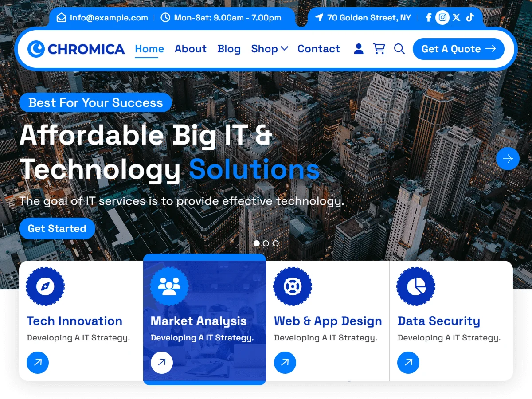Open the TikTok social icon
This screenshot has width=532, height=399.
click(470, 18)
